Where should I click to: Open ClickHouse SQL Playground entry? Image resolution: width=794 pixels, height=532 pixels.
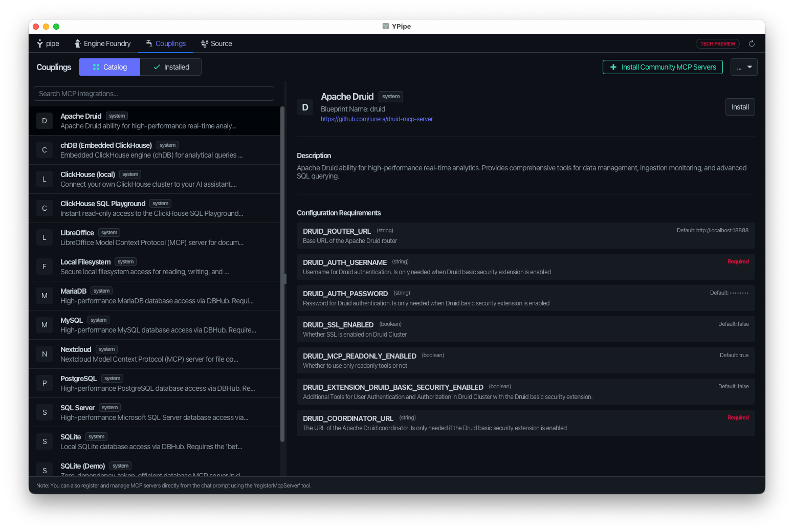click(155, 208)
